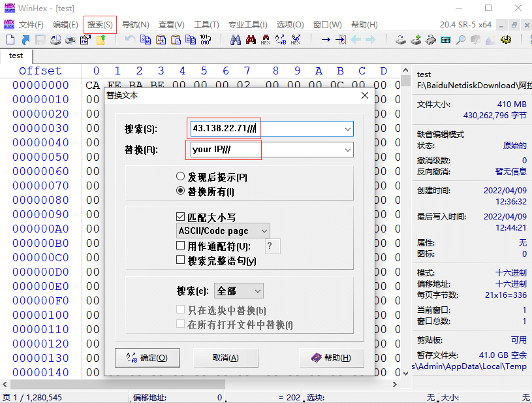532x403 pixels.
Task: Click the Open RAM chip icon
Action: (431, 40)
